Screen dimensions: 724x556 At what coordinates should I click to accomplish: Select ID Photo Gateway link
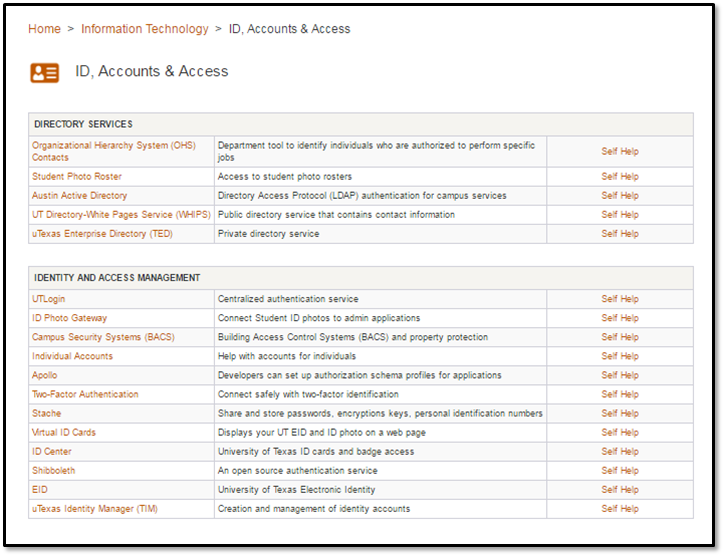pos(70,318)
